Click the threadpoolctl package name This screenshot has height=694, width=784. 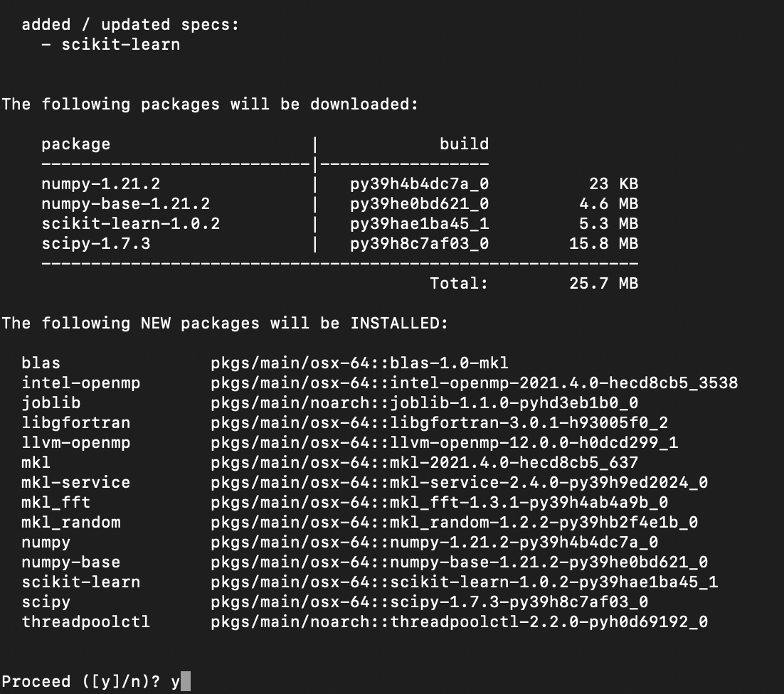[86, 622]
